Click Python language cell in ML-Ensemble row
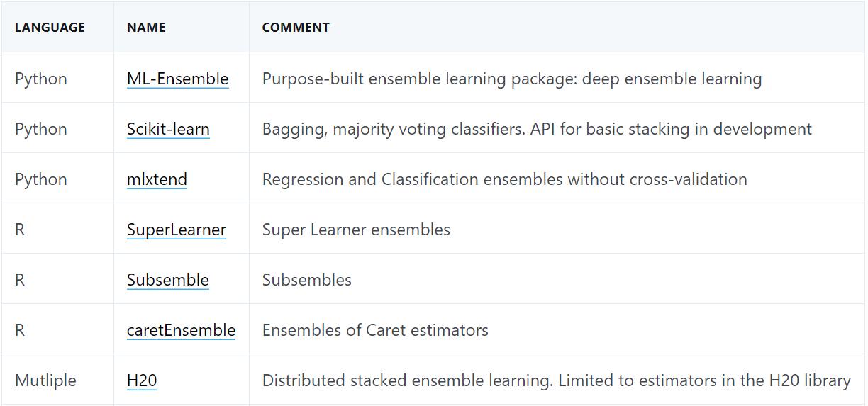Image resolution: width=868 pixels, height=406 pixels. [41, 79]
